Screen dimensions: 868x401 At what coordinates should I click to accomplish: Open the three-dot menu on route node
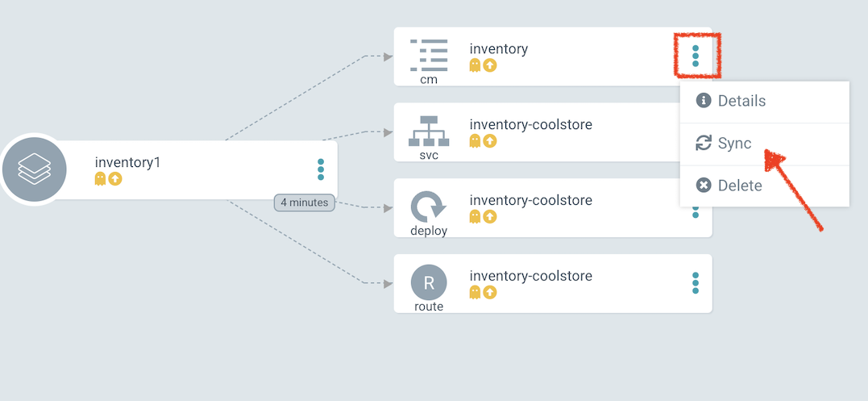tap(696, 283)
